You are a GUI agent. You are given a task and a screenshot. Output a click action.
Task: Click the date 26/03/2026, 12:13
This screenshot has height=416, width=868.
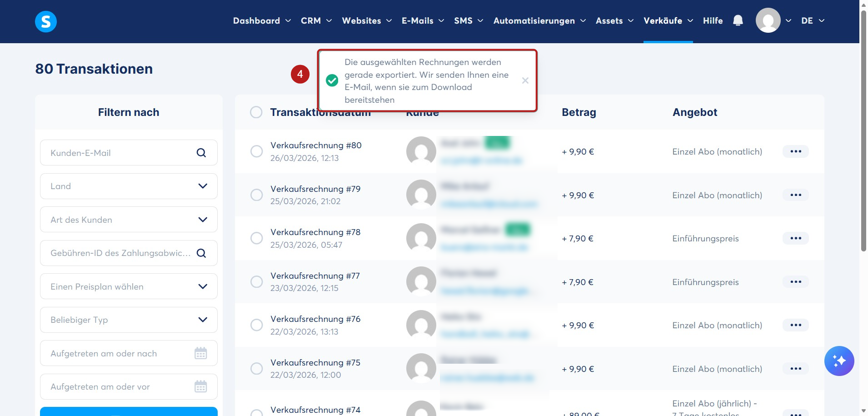click(x=304, y=158)
